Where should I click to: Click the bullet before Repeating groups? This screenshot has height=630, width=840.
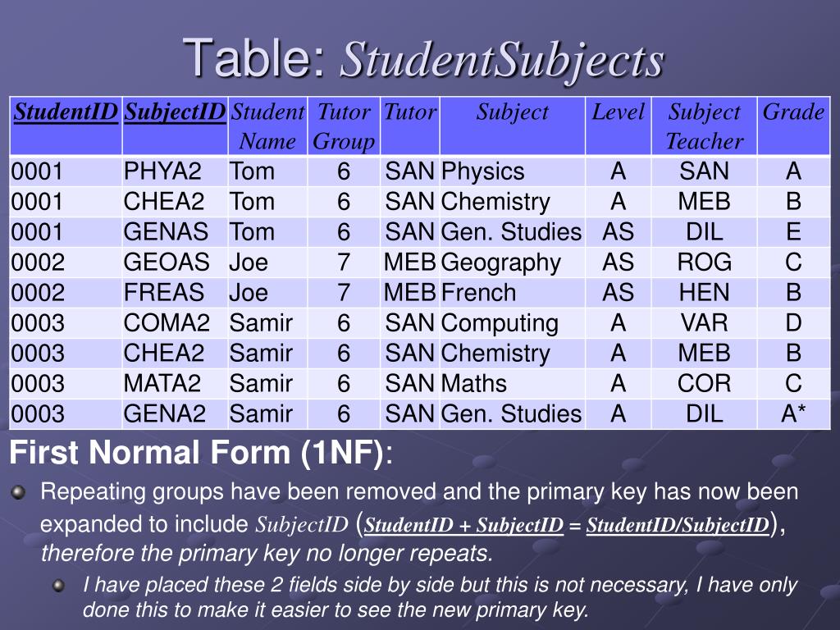[19, 492]
